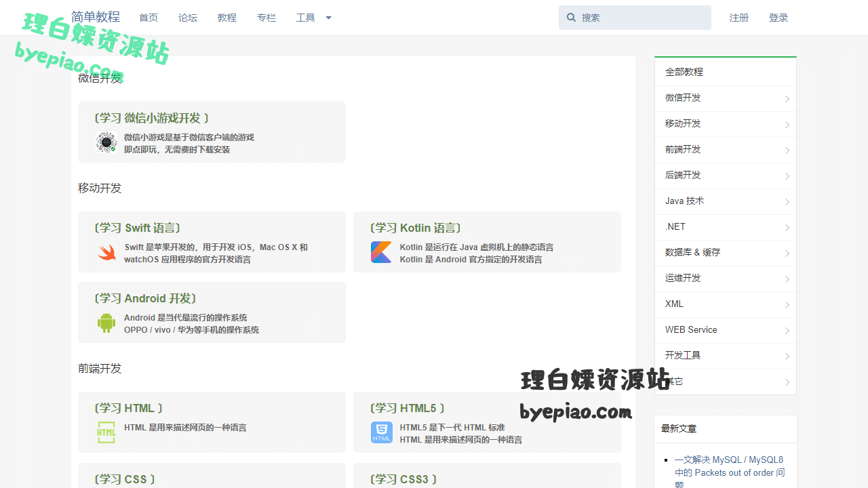Click the green HTML logo icon
This screenshot has width=868, height=488.
point(106,432)
